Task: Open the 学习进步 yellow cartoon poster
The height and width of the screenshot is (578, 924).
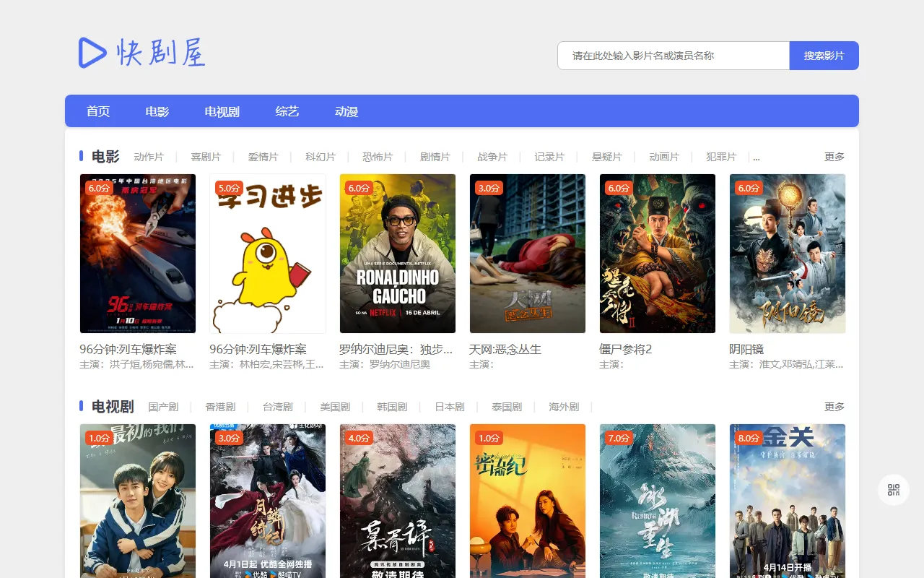Action: (x=268, y=253)
